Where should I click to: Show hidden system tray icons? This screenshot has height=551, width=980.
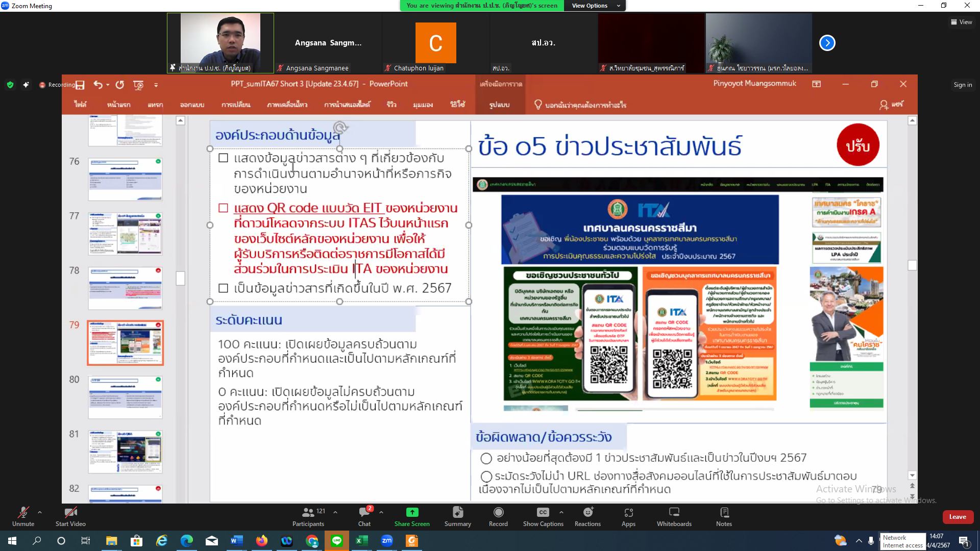tap(859, 541)
